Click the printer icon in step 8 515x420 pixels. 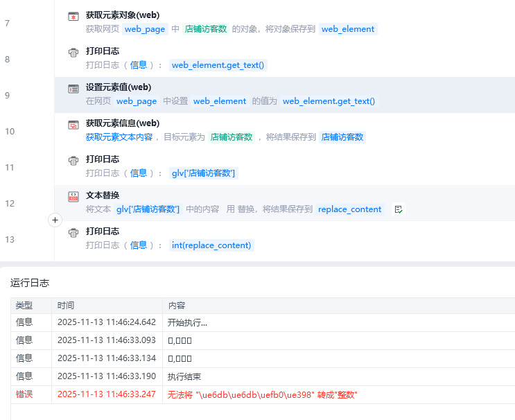pos(73,52)
